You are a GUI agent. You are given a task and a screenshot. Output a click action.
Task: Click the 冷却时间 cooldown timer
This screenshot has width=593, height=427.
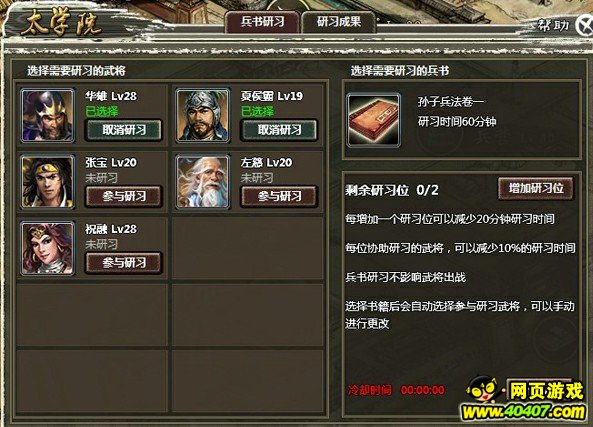(396, 390)
